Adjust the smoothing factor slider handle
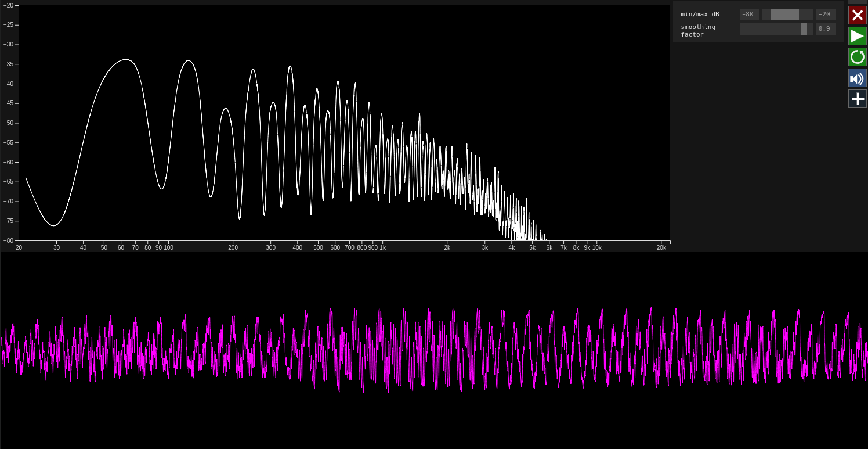 [804, 29]
